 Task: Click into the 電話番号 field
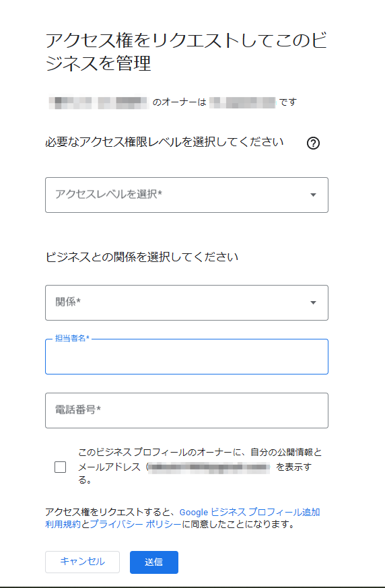(186, 410)
